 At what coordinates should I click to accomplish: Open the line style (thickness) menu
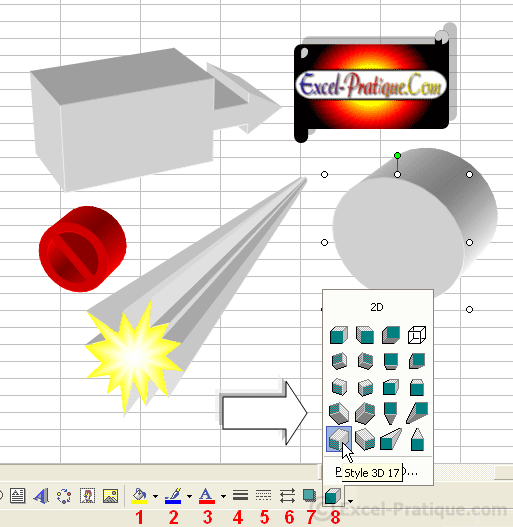pyautogui.click(x=240, y=495)
